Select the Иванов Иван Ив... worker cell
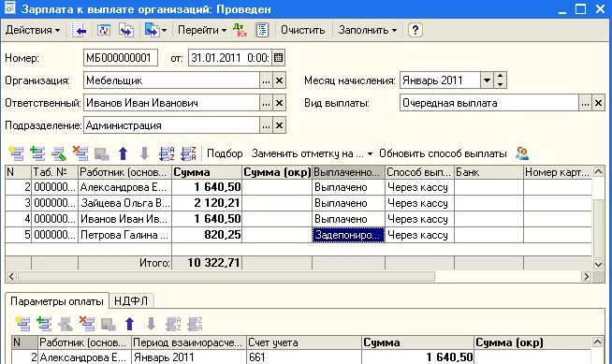612x364 pixels. pyautogui.click(x=124, y=219)
